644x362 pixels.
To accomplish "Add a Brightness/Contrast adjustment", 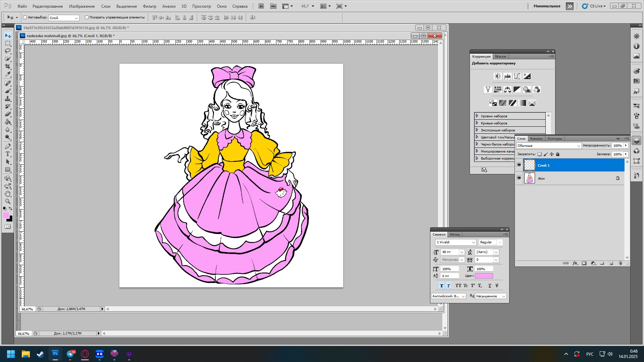I will click(498, 76).
